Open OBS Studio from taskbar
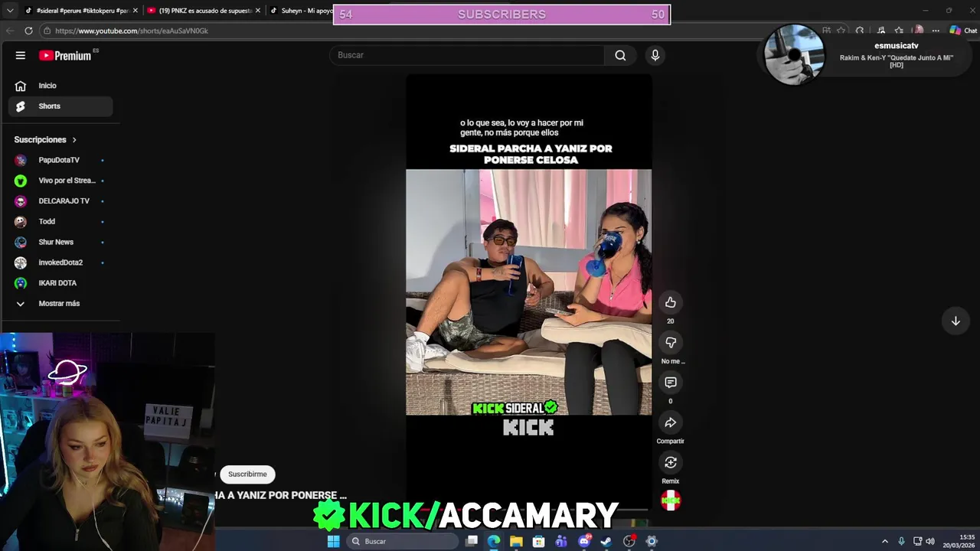This screenshot has width=980, height=551. [x=629, y=541]
